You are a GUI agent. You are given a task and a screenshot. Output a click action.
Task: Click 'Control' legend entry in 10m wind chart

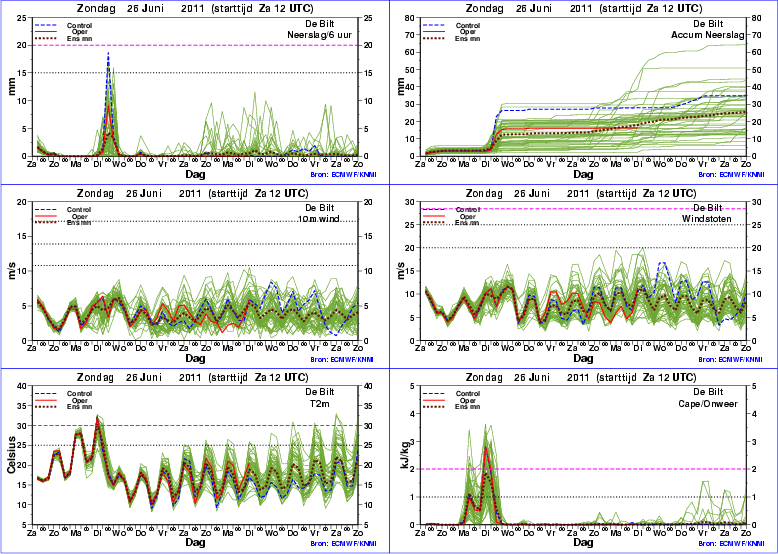[x=79, y=210]
